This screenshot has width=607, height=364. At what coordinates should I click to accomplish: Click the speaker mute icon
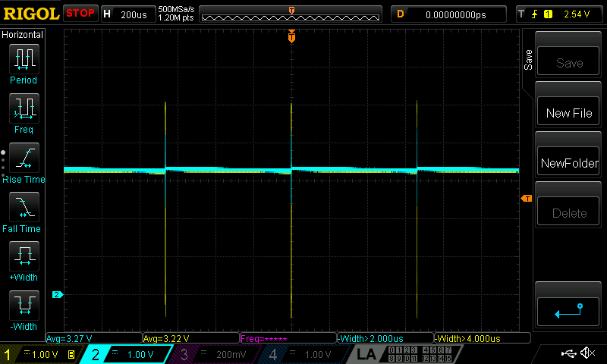pos(587,353)
